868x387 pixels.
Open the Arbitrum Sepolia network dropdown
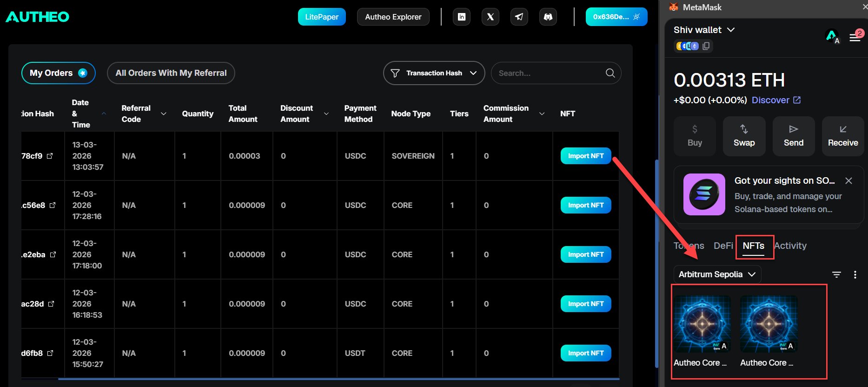tap(717, 274)
